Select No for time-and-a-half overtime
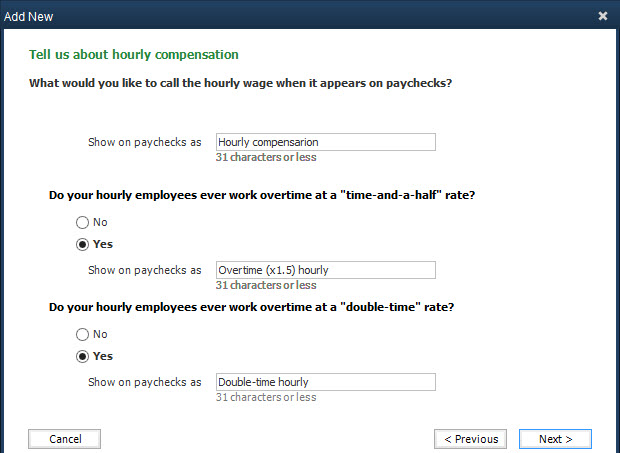This screenshot has height=453, width=620. [82, 222]
